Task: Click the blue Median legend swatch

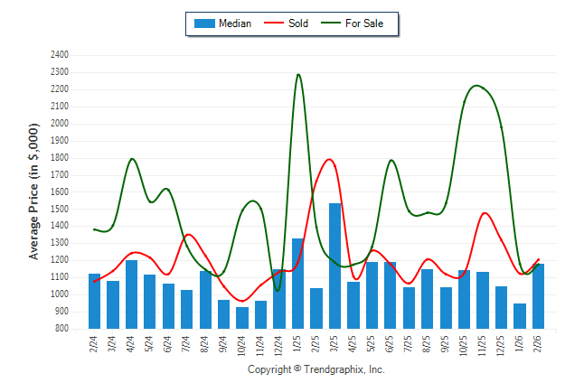Action: [203, 23]
